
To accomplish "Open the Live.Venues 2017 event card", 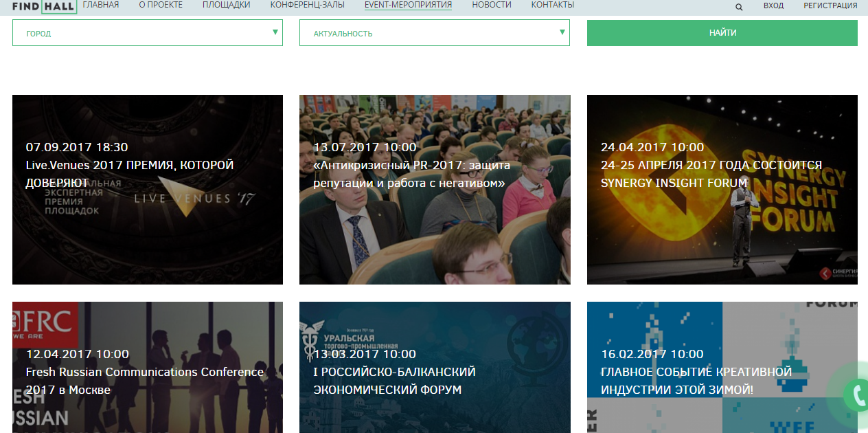I will [148, 190].
